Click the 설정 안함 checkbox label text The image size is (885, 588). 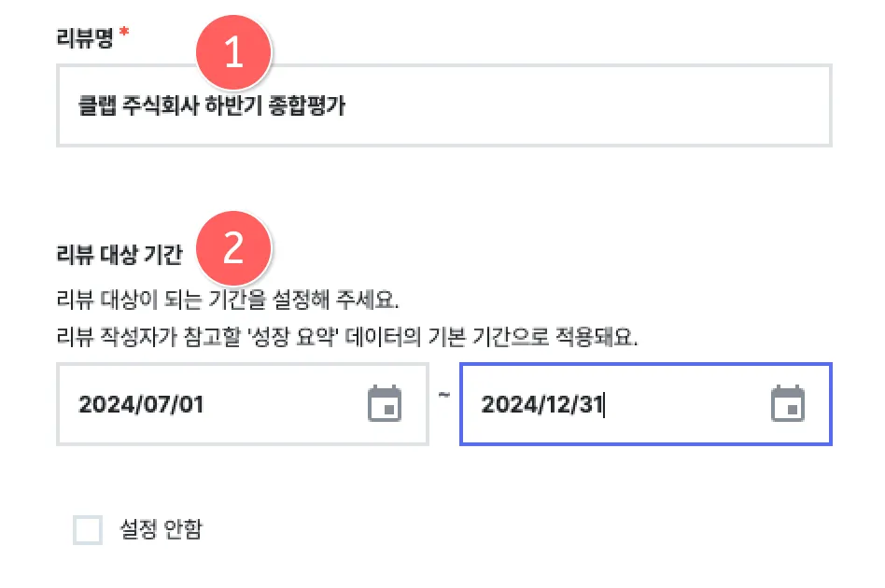(x=161, y=530)
